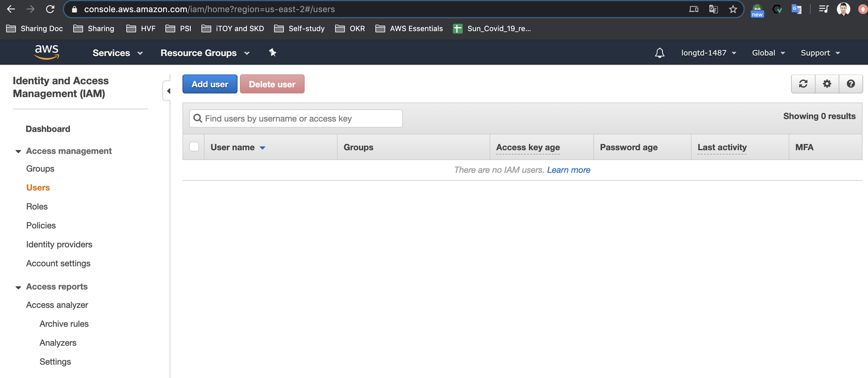Open table settings gear icon
The width and height of the screenshot is (868, 378).
pos(827,84)
